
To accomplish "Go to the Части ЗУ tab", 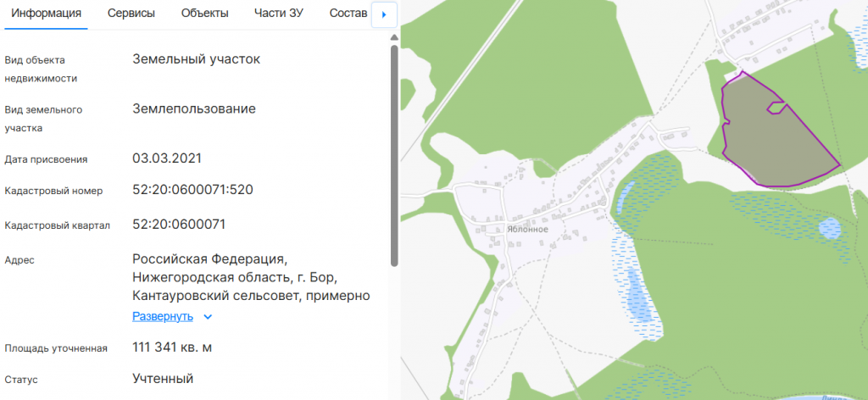I will point(279,14).
